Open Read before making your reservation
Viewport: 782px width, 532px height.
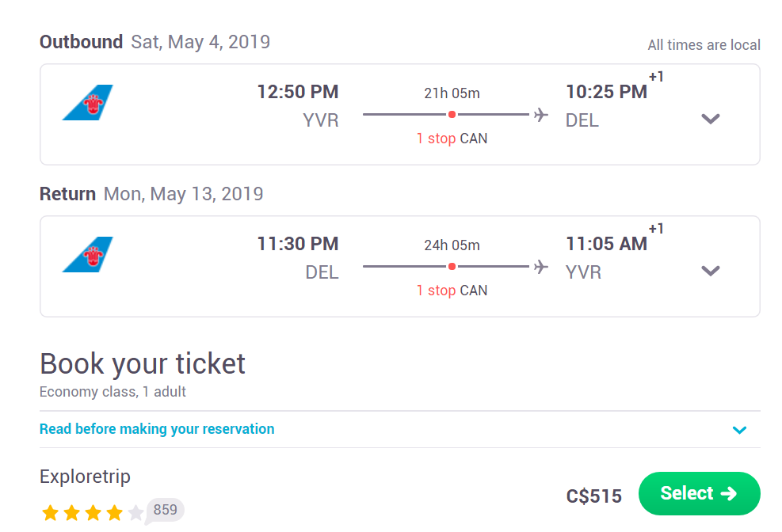pos(157,429)
